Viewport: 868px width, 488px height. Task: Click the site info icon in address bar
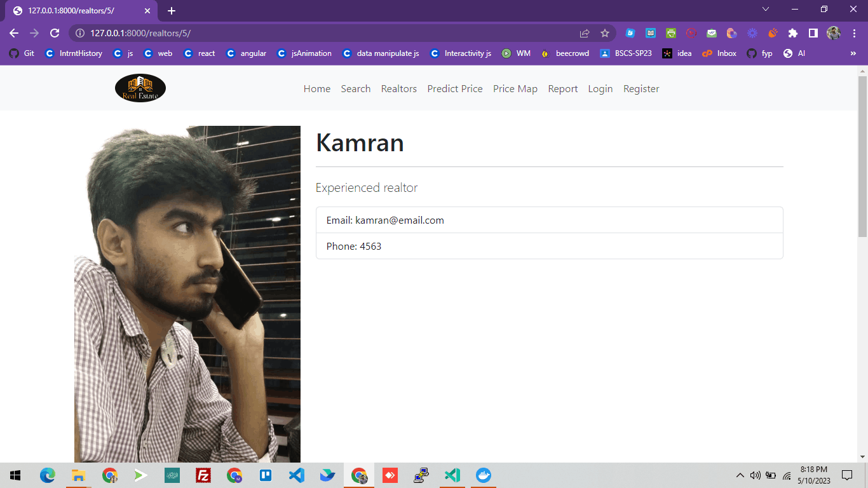79,33
